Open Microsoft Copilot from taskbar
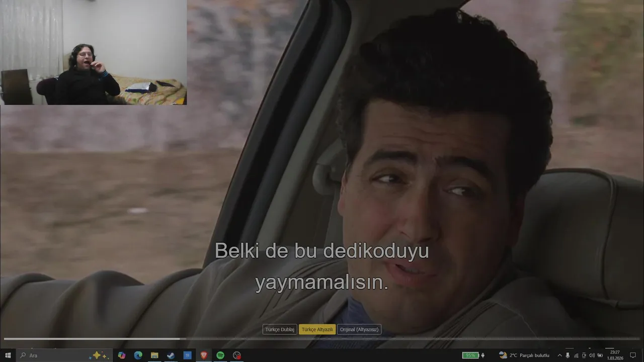The height and width of the screenshot is (362, 644). [x=122, y=355]
